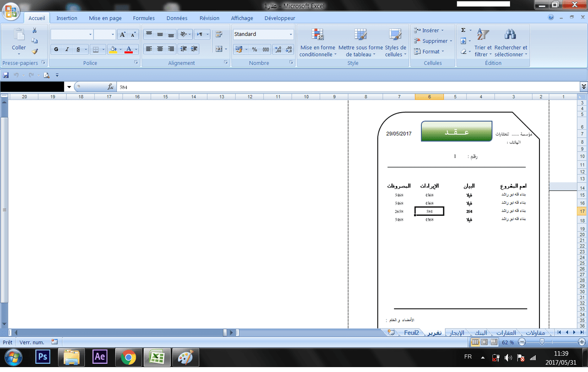Image resolution: width=588 pixels, height=372 pixels.
Task: Expand the Mise en forme conditionnelle menu
Action: (x=318, y=43)
